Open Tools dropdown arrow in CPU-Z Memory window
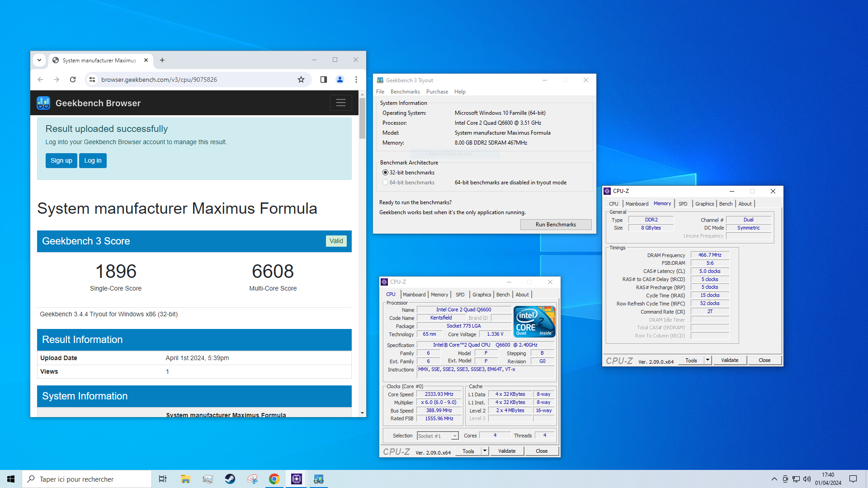868x488 pixels. 708,360
